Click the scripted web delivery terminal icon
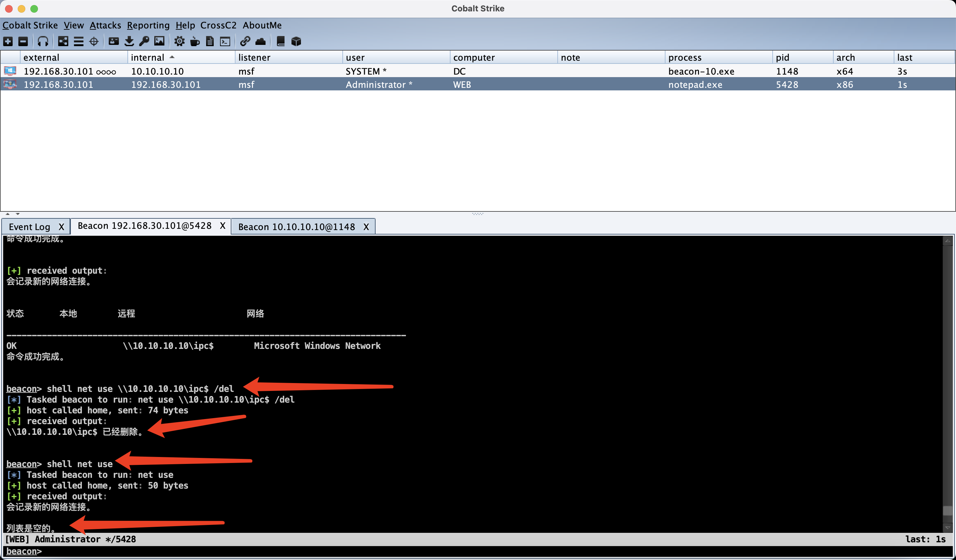This screenshot has width=956, height=560. (x=225, y=41)
